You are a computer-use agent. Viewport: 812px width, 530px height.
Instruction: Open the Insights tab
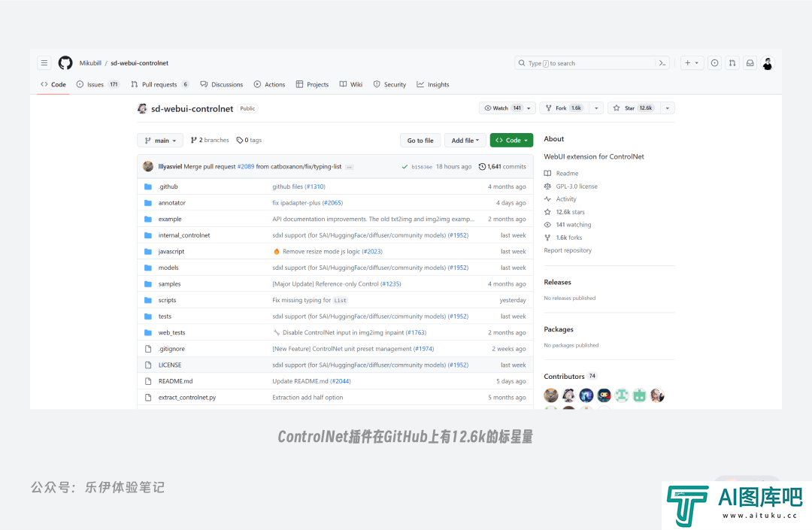coord(433,84)
